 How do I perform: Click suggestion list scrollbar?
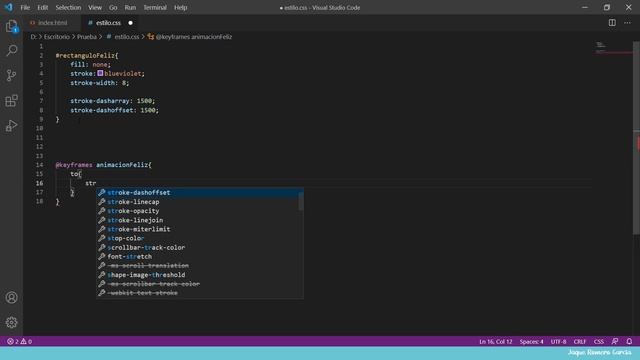(301, 202)
